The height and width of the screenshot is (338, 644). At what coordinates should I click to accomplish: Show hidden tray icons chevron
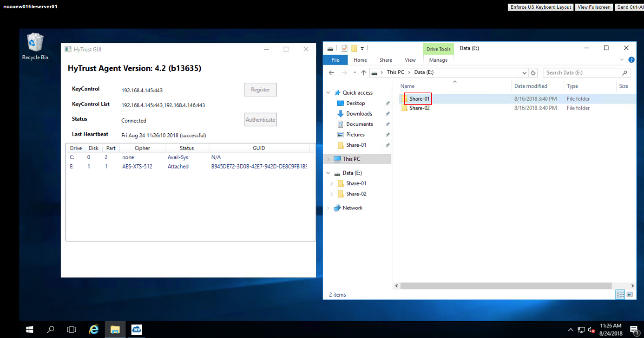571,330
